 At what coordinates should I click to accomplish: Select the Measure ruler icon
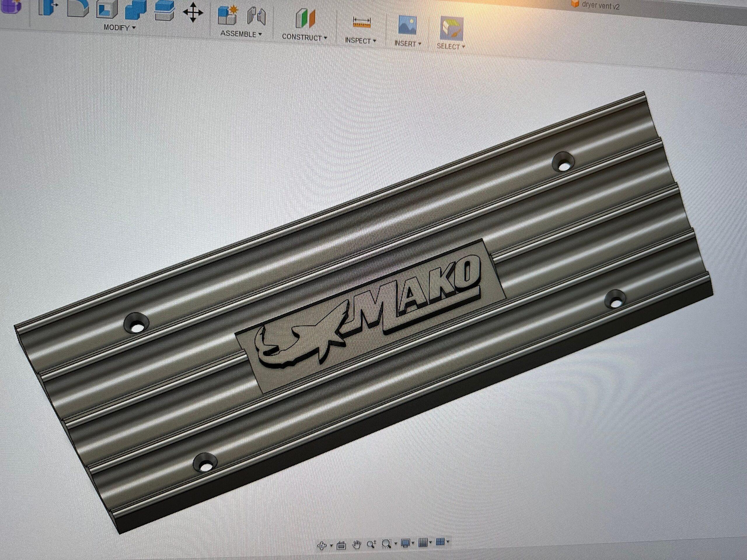coord(362,22)
